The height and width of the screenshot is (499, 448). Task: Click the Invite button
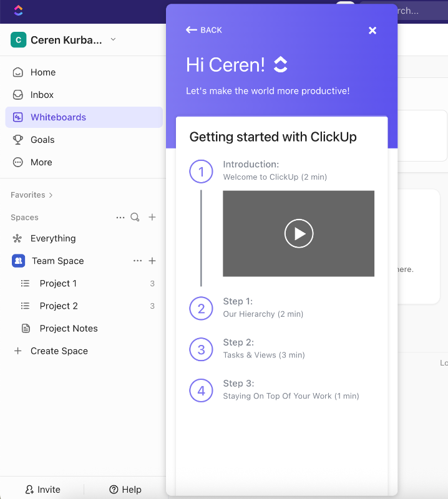pos(42,490)
